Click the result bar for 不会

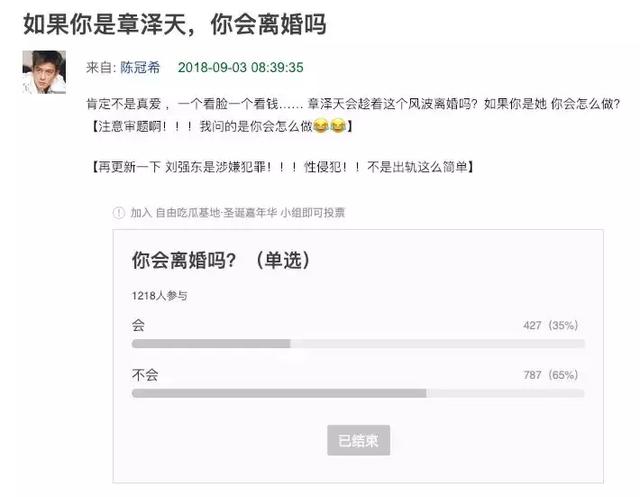[358, 393]
